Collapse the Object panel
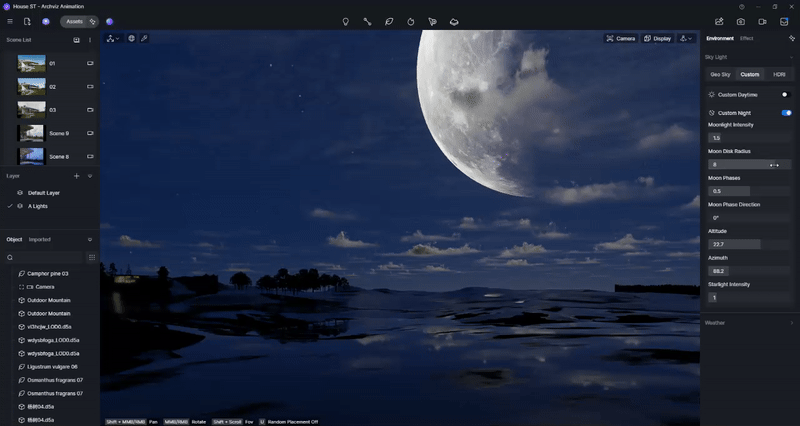The height and width of the screenshot is (426, 800). tap(90, 239)
